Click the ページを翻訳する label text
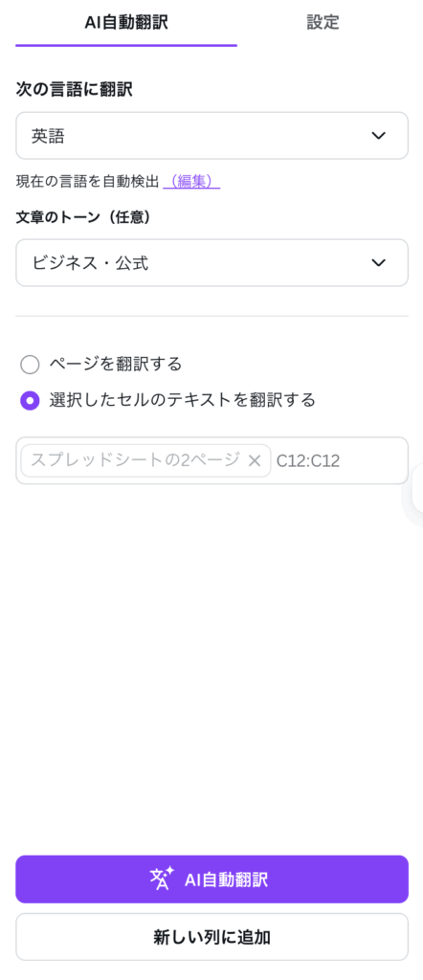Image resolution: width=423 pixels, height=980 pixels. 116,363
